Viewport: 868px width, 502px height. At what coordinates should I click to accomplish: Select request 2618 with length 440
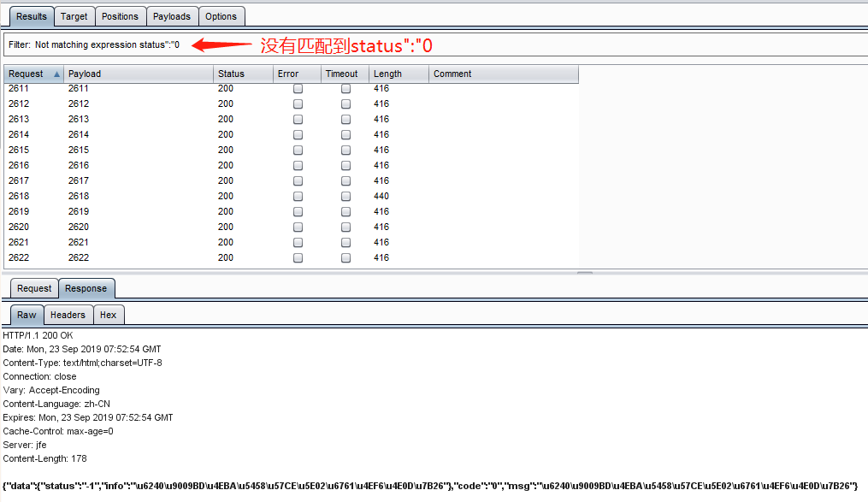[x=291, y=196]
